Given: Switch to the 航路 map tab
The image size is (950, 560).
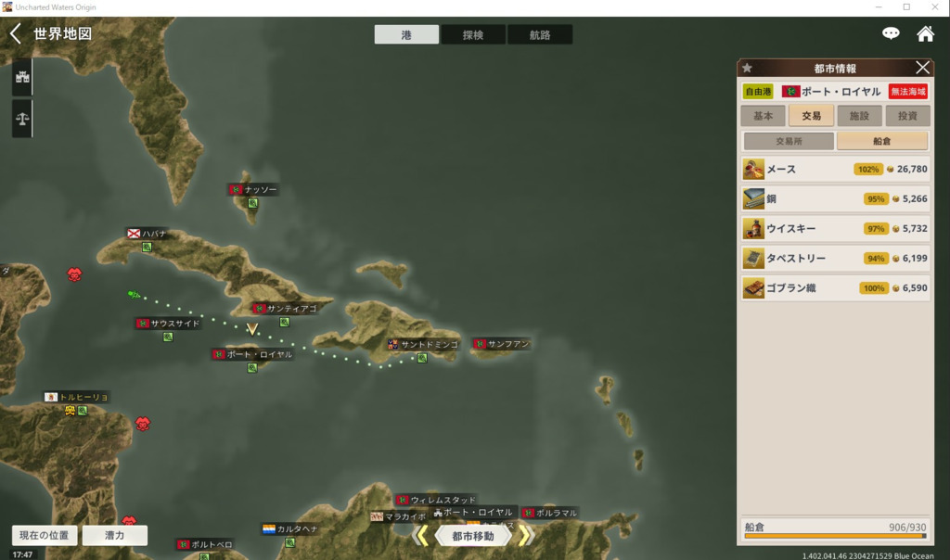Looking at the screenshot, I should (540, 34).
